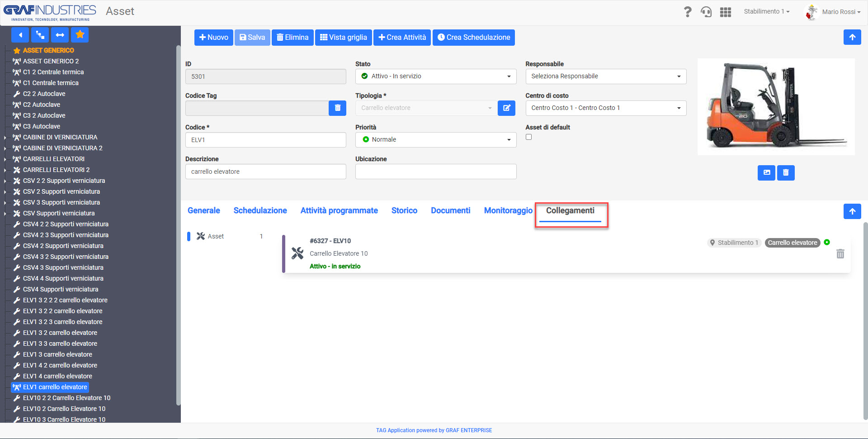Collapse sidebar with the left arrow icon
The height and width of the screenshot is (439, 868).
pos(20,35)
